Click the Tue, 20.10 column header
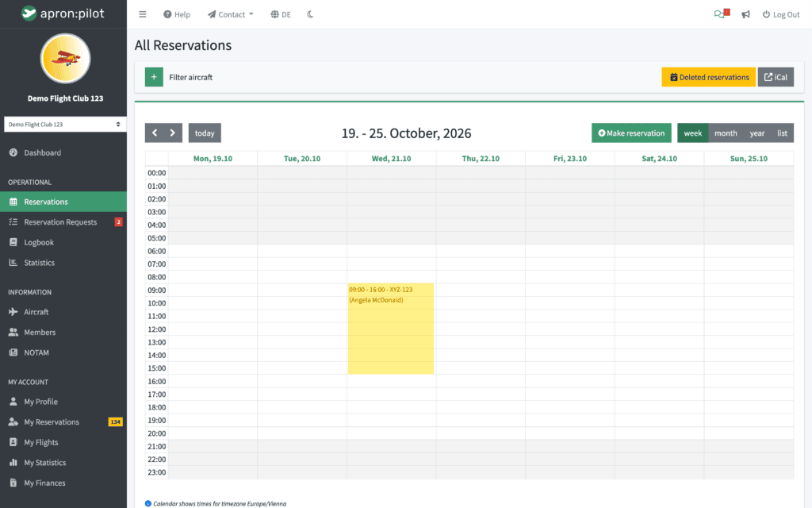This screenshot has width=812, height=508. [302, 159]
